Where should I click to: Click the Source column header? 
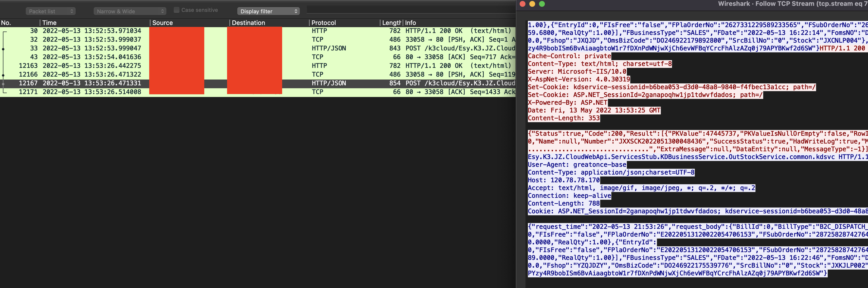[x=189, y=23]
